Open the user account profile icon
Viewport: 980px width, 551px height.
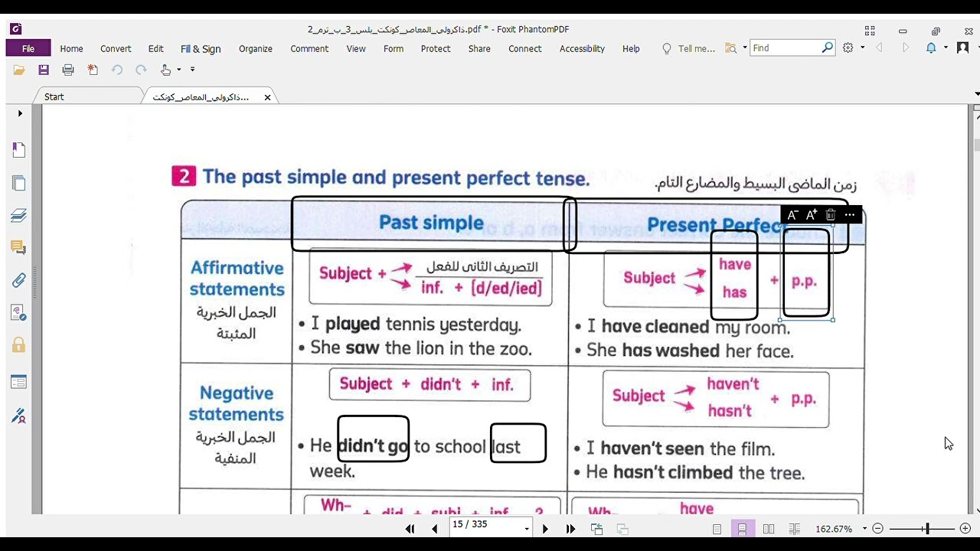click(962, 47)
